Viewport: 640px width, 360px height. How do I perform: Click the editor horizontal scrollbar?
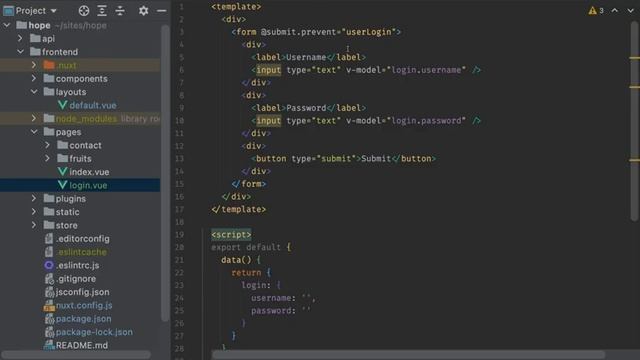click(x=408, y=355)
